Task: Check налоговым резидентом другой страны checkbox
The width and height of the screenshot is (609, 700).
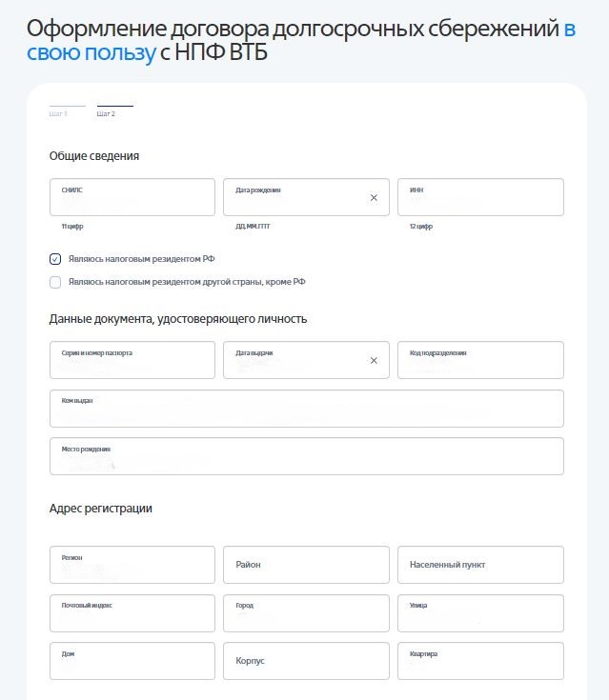Action: coord(55,282)
